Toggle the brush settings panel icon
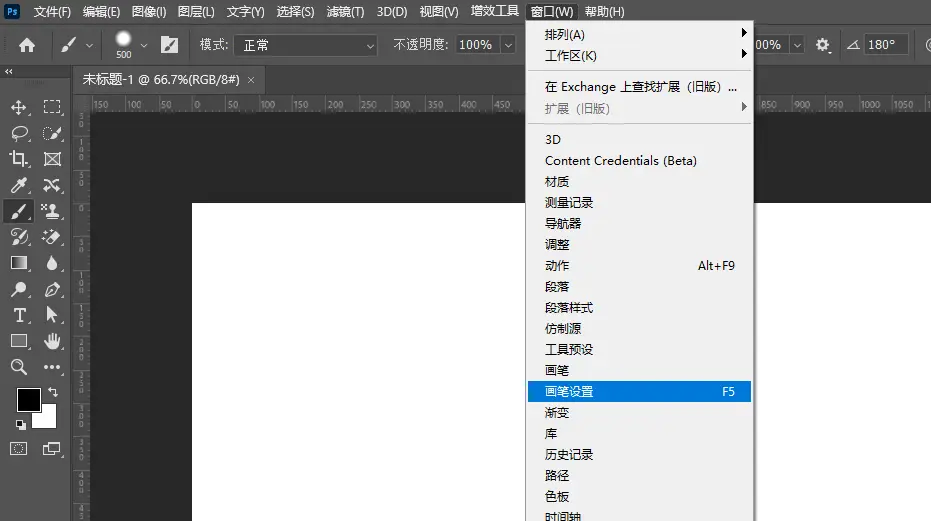Screen dimensions: 931x521 169,45
